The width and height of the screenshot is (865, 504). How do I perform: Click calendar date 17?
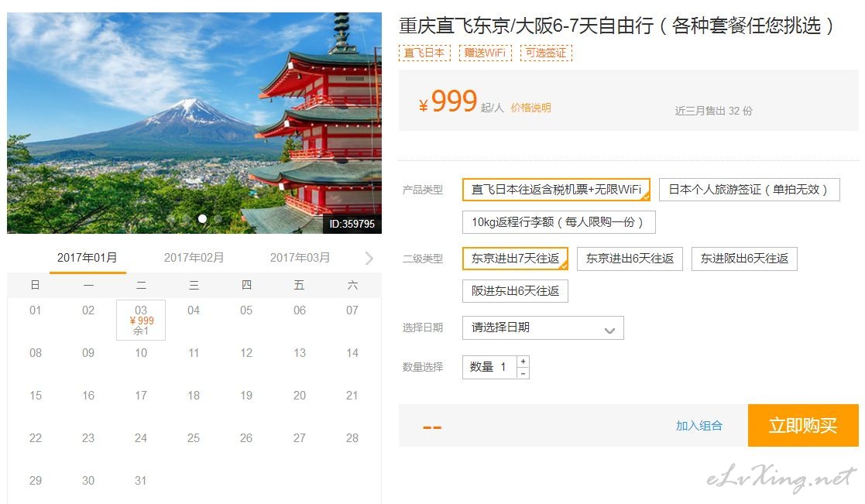pos(141,396)
